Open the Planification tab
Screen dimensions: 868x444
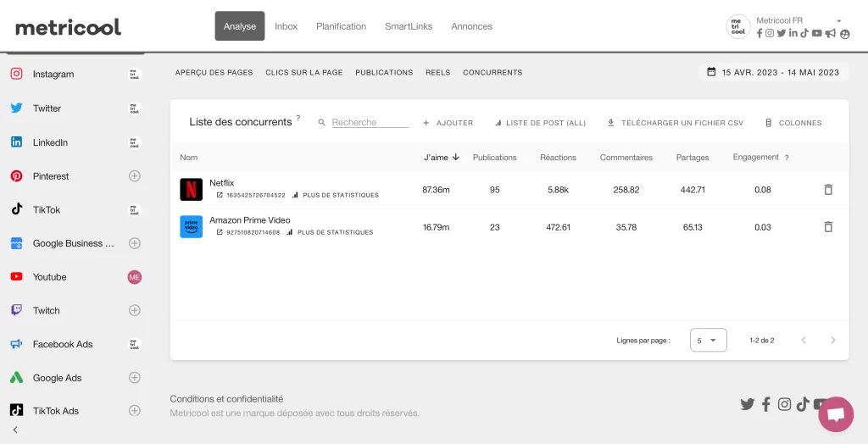pos(341,26)
